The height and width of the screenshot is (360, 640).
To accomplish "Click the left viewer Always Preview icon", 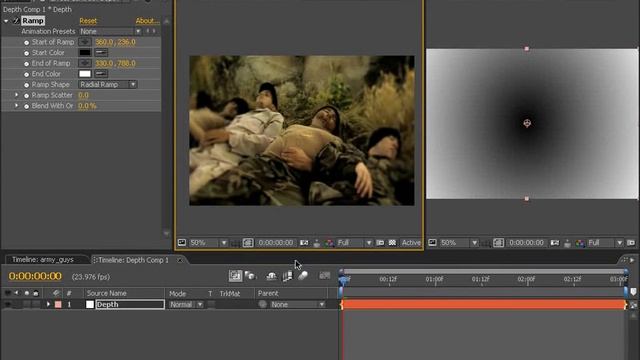I will (x=182, y=243).
